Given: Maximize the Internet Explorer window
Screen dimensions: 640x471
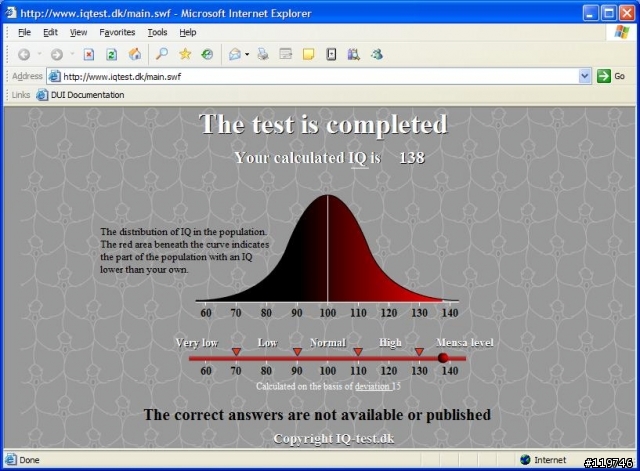Looking at the screenshot, I should 608,13.
